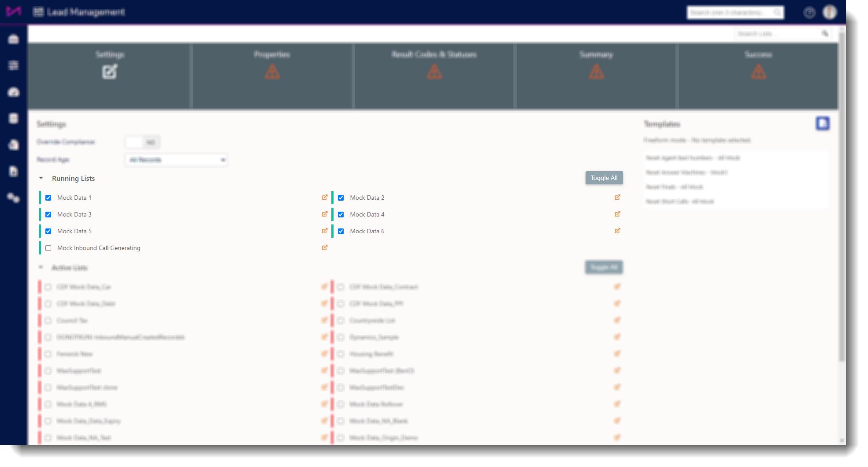
Task: Click the Search Lists magnifier icon
Action: [825, 34]
